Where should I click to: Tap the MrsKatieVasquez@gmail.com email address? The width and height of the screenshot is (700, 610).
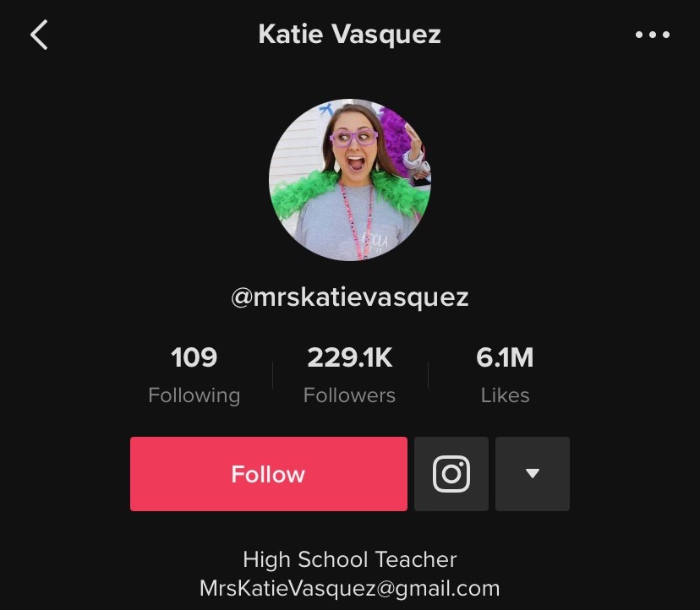(349, 588)
